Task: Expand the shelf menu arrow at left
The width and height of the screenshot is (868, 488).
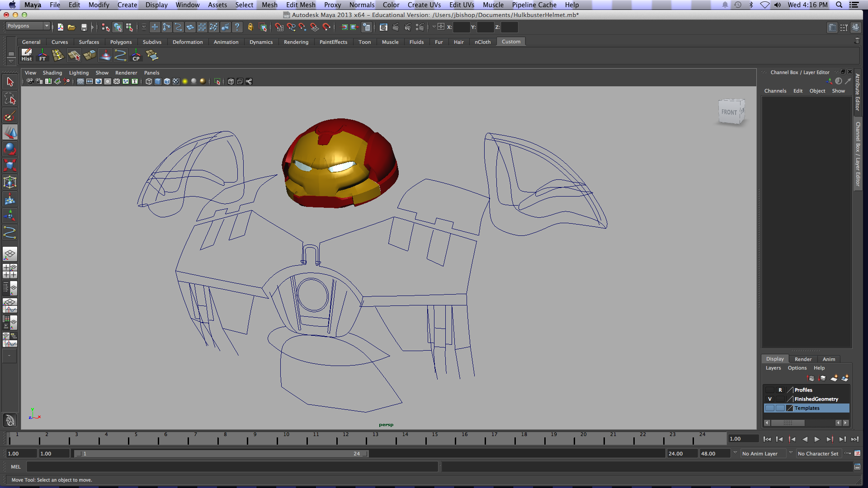Action: (x=11, y=61)
